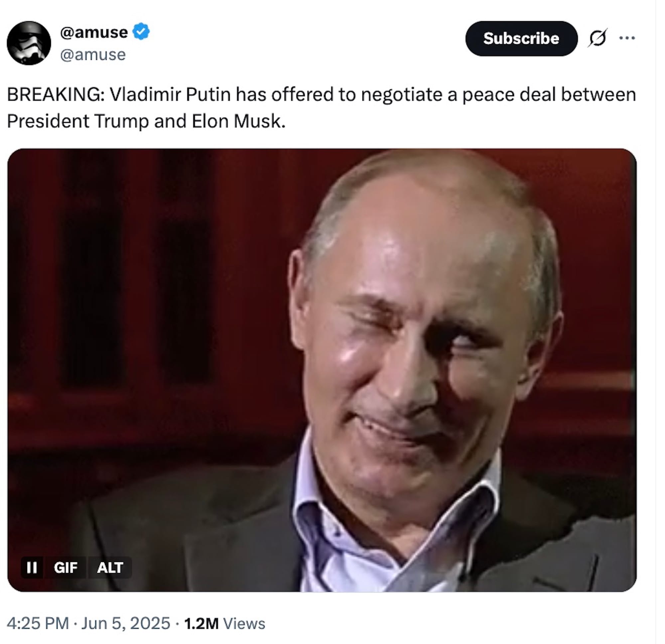
Task: Subscribe to the @amuse account
Action: [528, 39]
